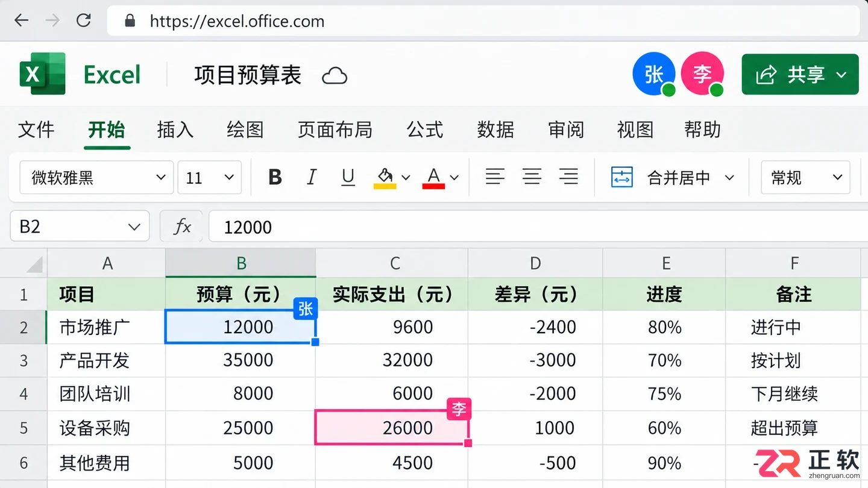The image size is (868, 488).
Task: Toggle underline formatting
Action: tap(348, 177)
